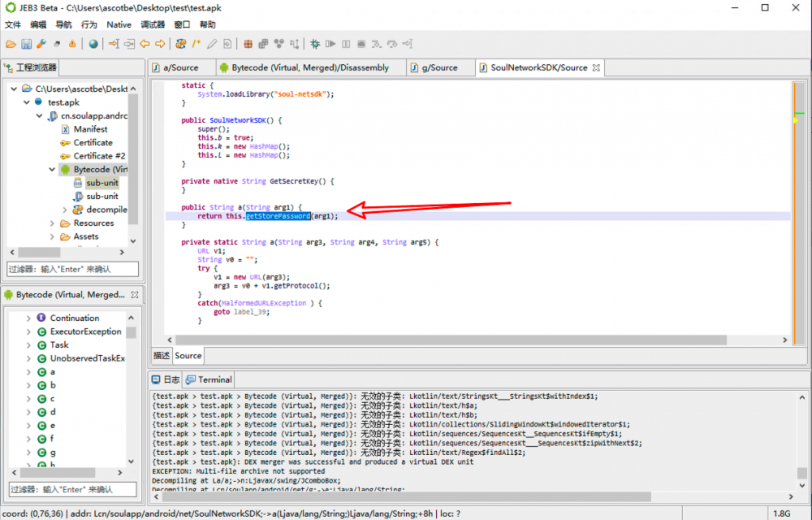Click the green bug debug icon
The image size is (812, 520).
(314, 44)
